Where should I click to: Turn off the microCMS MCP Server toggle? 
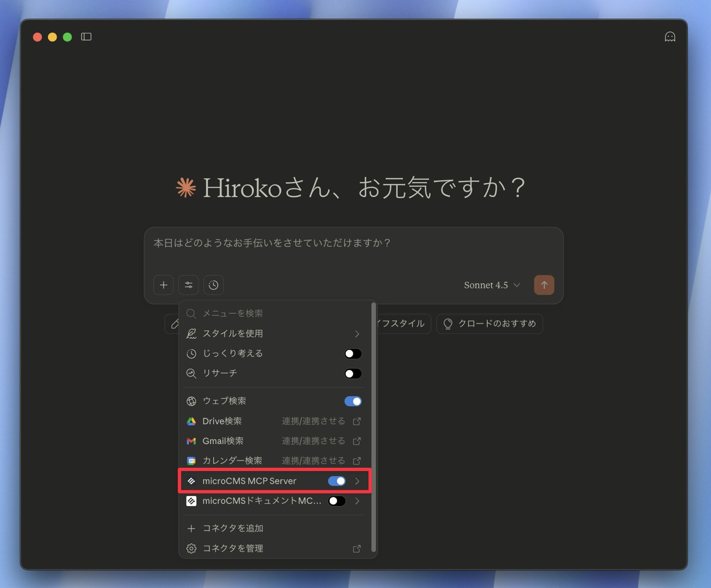337,481
